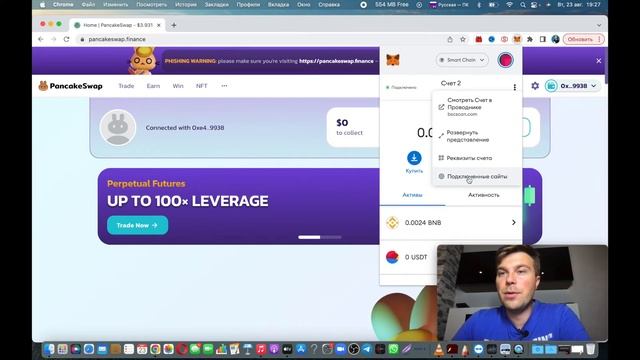This screenshot has width=640, height=360.
Task: Focus the address bar with pancakeswap.finance
Action: click(261, 39)
